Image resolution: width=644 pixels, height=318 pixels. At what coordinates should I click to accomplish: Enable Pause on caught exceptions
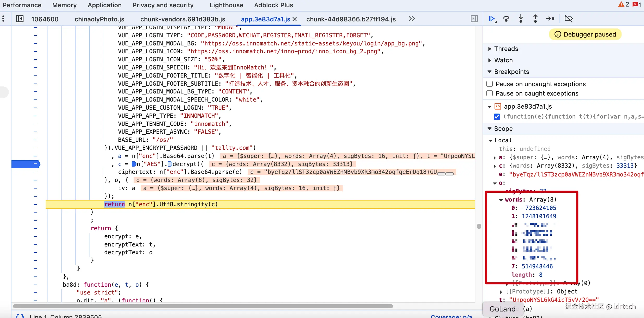[x=490, y=93]
